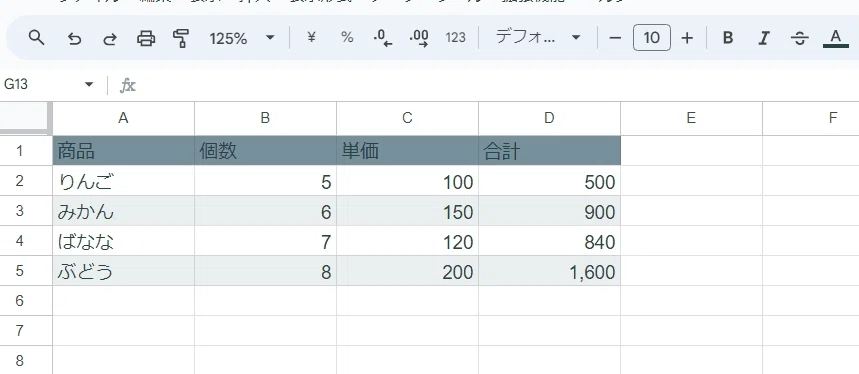Select the みかん cell
The width and height of the screenshot is (859, 374).
(123, 211)
